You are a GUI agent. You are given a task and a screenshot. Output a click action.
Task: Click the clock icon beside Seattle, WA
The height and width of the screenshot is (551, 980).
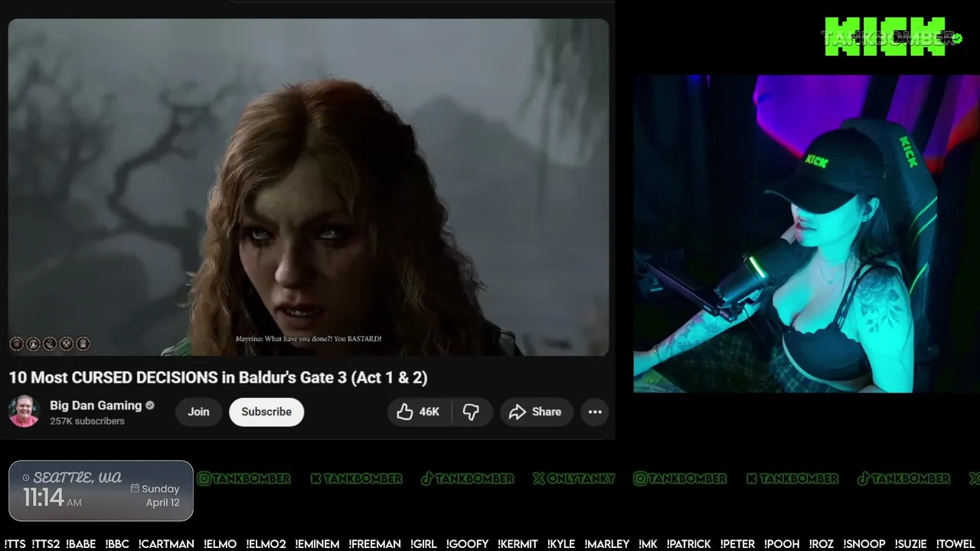pos(26,478)
